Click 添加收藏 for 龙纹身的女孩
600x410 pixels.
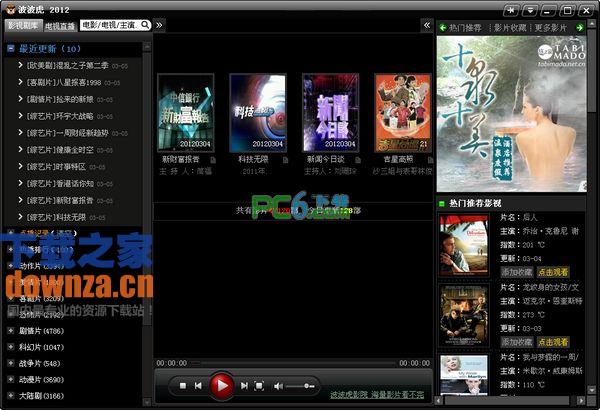(517, 342)
